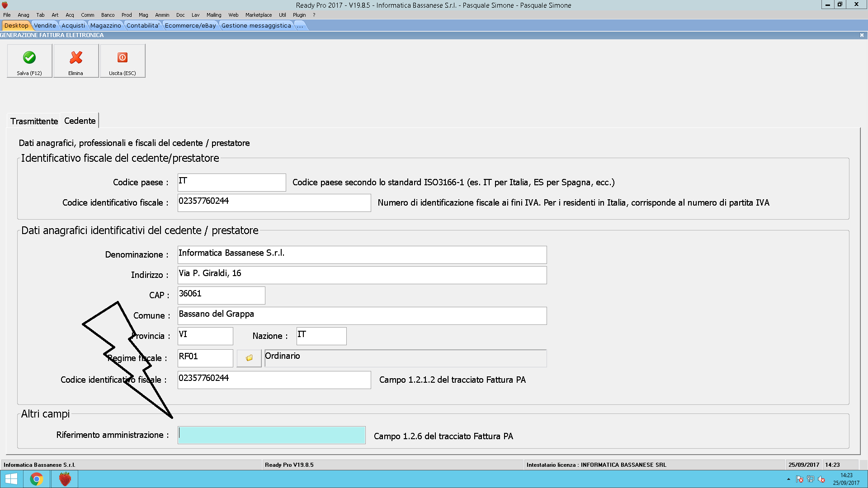Open the Magazzino module tab
Viewport: 868px width, 488px height.
[105, 25]
